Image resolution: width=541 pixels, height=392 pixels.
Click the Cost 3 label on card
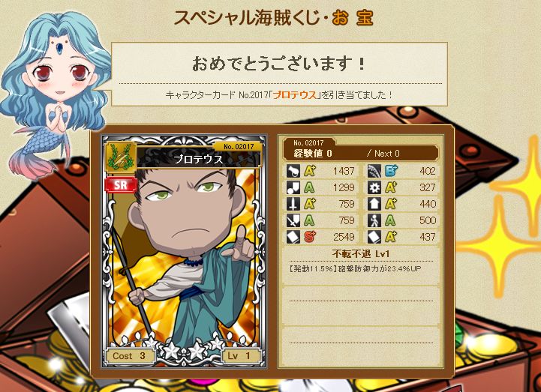point(129,356)
